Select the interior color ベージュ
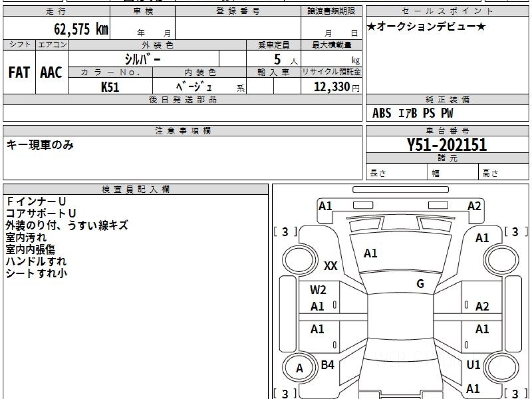532x399 pixels. click(x=194, y=86)
